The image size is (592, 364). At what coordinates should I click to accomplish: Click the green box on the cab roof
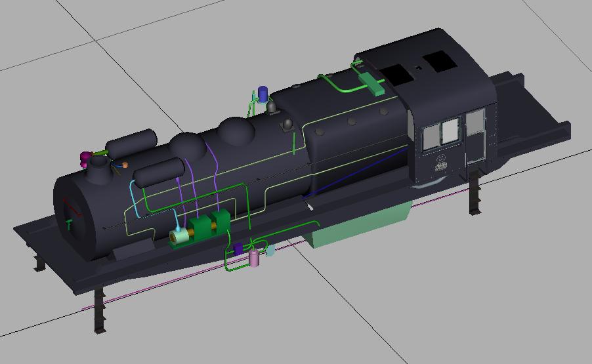373,84
